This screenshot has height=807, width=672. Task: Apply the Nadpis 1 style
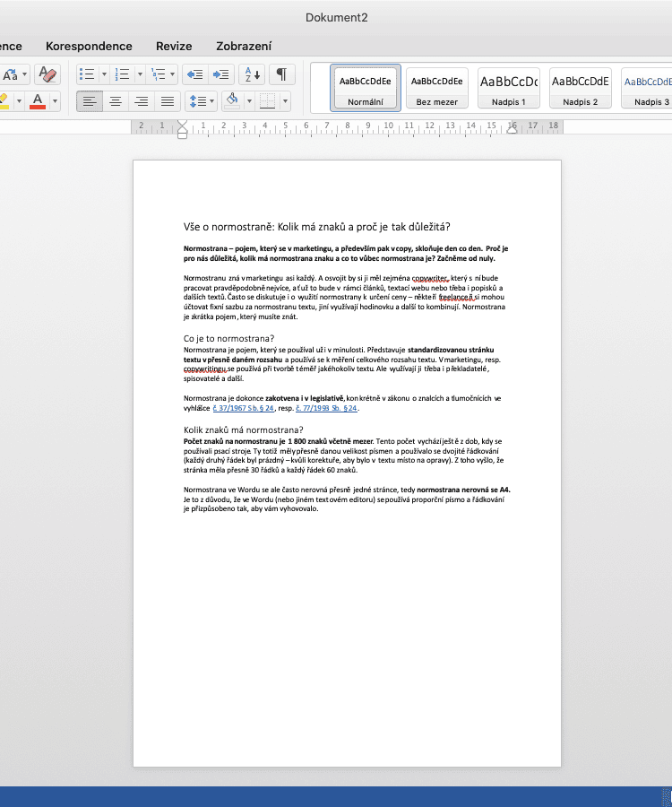click(x=509, y=88)
